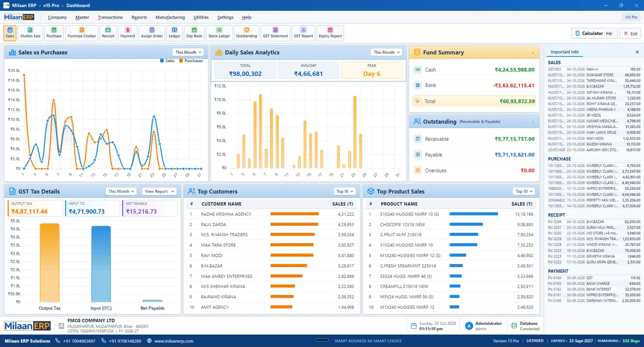Screen dimensions: 644x347
Task: Click the NET PAYABLE value card
Action: pyautogui.click(x=150, y=208)
